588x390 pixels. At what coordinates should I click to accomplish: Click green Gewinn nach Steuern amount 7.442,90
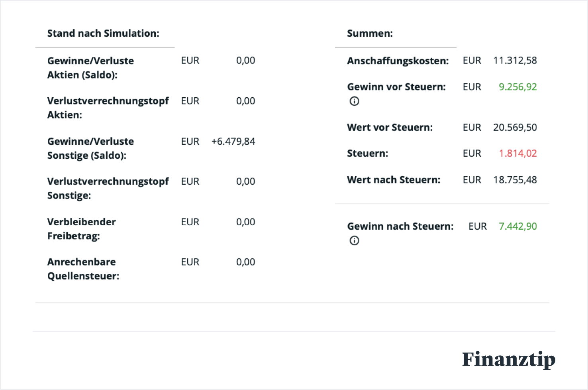[x=517, y=227]
